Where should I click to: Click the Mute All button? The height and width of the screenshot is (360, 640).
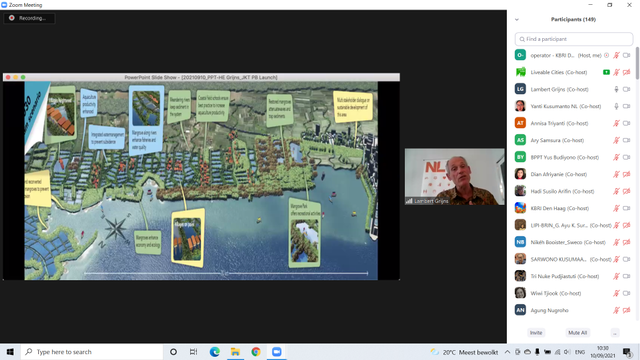(x=578, y=333)
